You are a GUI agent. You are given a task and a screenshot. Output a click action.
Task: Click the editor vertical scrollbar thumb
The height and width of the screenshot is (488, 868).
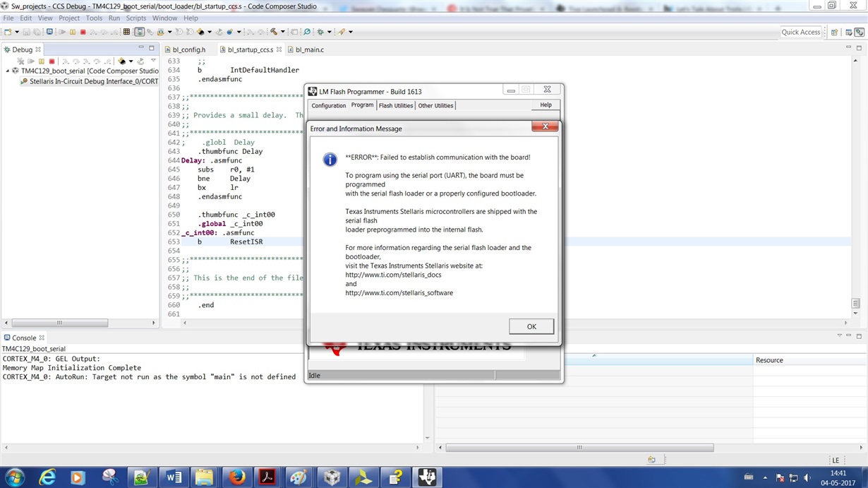coord(856,304)
